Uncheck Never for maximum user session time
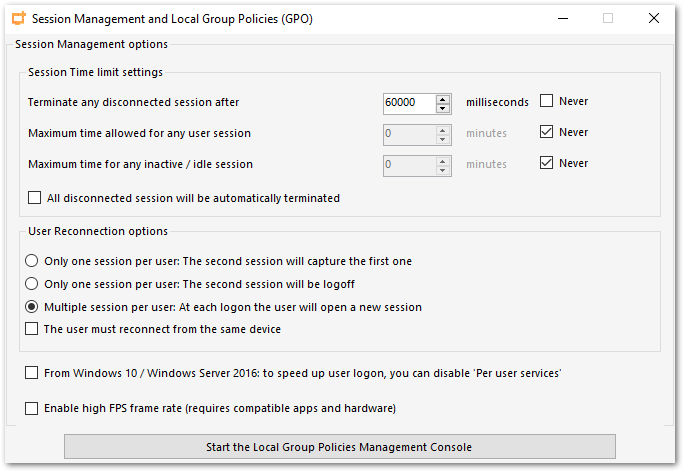Image resolution: width=684 pixels, height=472 pixels. (x=547, y=132)
